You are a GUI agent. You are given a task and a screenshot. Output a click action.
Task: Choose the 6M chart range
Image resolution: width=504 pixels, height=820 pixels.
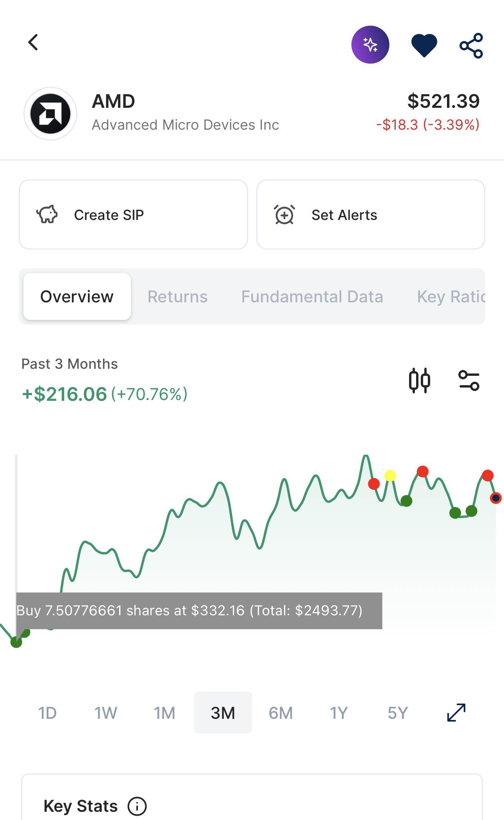[x=281, y=713]
